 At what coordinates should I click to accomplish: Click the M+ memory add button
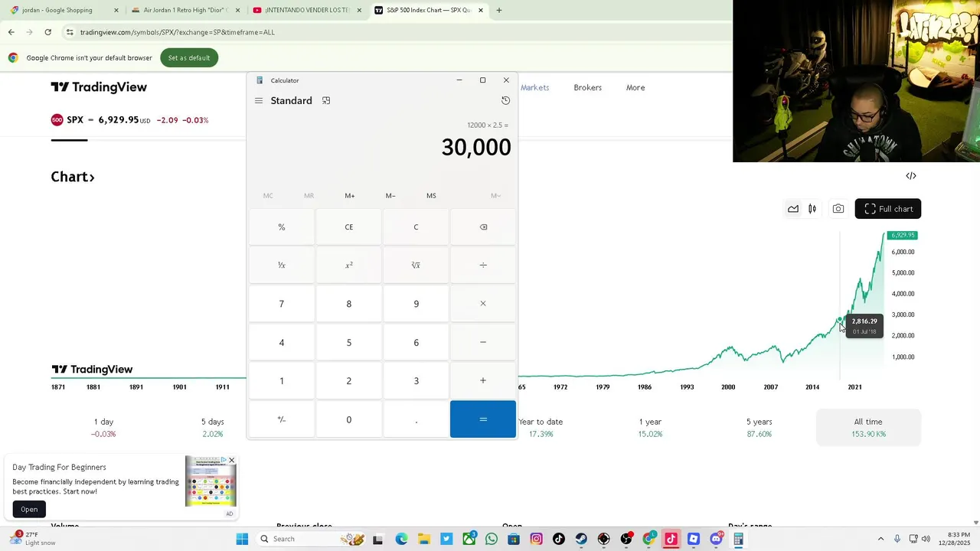tap(350, 196)
